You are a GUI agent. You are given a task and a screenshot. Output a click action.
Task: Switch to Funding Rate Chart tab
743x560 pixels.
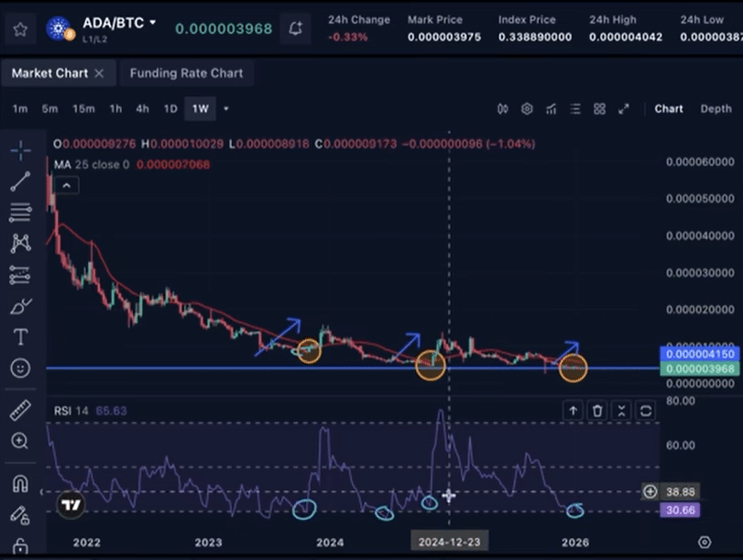(186, 73)
